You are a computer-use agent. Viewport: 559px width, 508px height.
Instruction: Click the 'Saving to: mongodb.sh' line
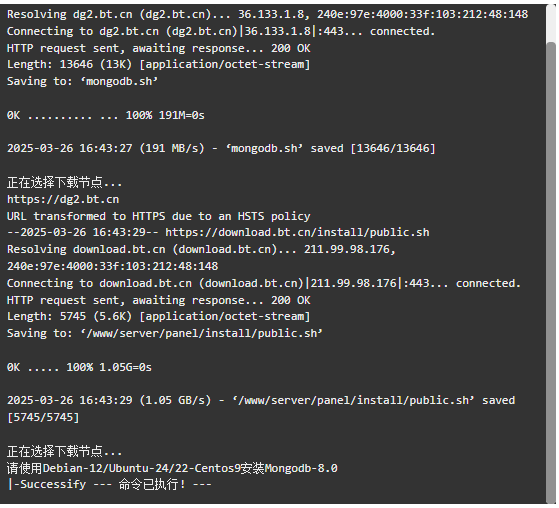[x=82, y=81]
